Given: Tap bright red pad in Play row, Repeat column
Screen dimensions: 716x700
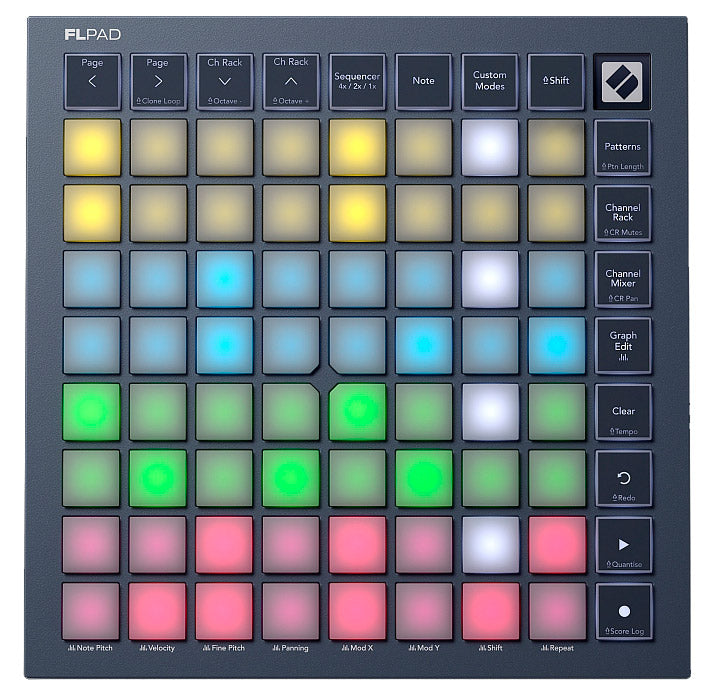Looking at the screenshot, I should click(x=558, y=545).
